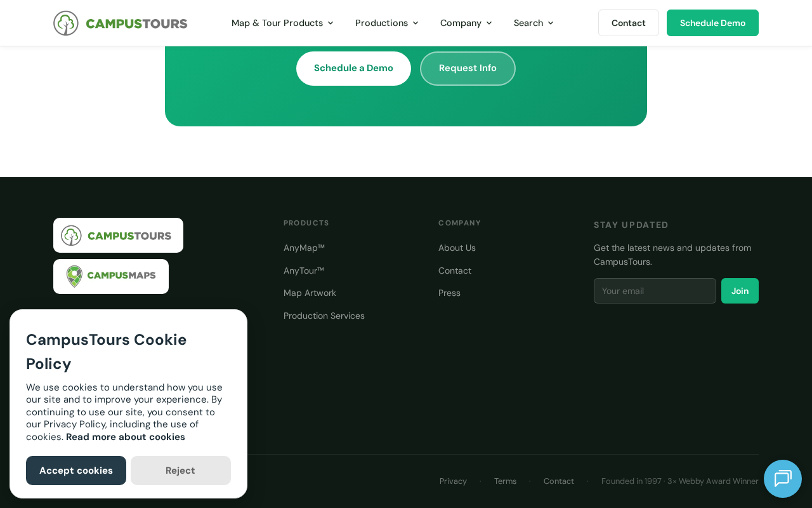Image resolution: width=812 pixels, height=508 pixels.
Task: Click the Join newsletter button
Action: [x=740, y=291]
